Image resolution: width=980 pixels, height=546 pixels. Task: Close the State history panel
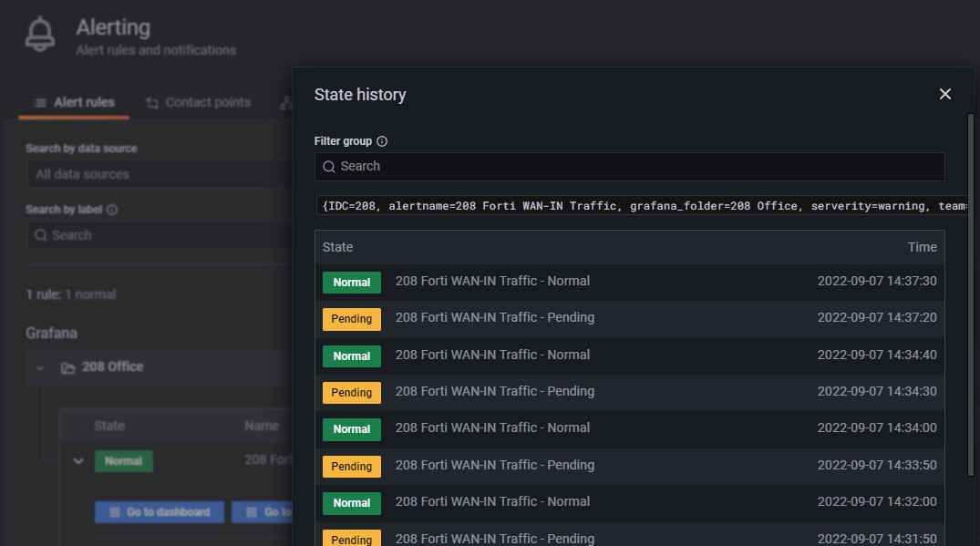pyautogui.click(x=945, y=94)
